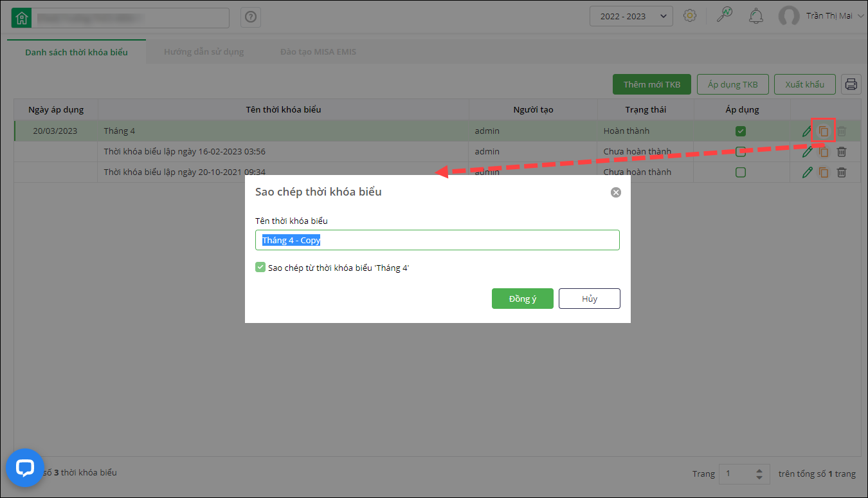The image size is (868, 498).
Task: Click the user avatar picture
Action: coord(789,17)
